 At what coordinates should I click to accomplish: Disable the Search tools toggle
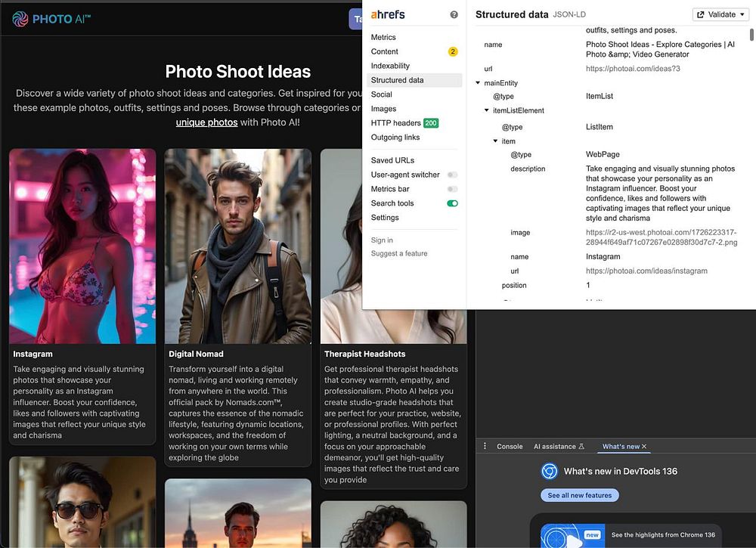coord(452,203)
